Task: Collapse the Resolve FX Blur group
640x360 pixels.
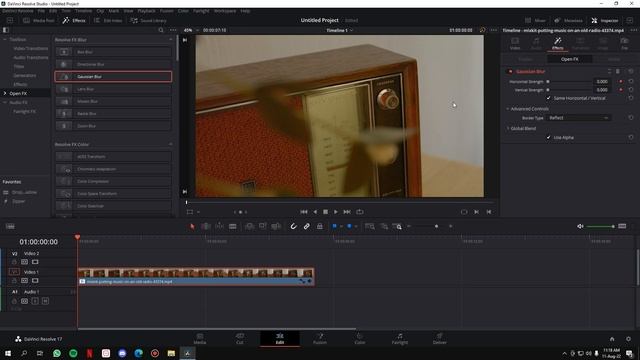Action: [171, 40]
